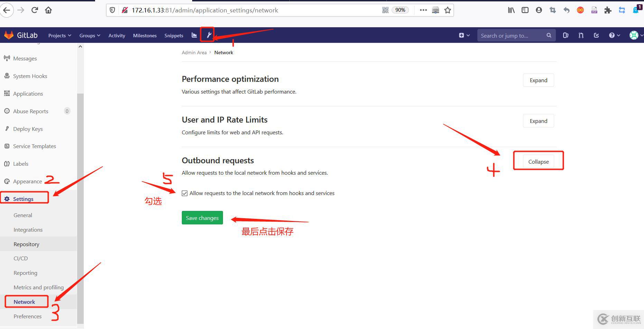Click the analytics chart icon in navbar
The width and height of the screenshot is (644, 329).
pos(194,35)
